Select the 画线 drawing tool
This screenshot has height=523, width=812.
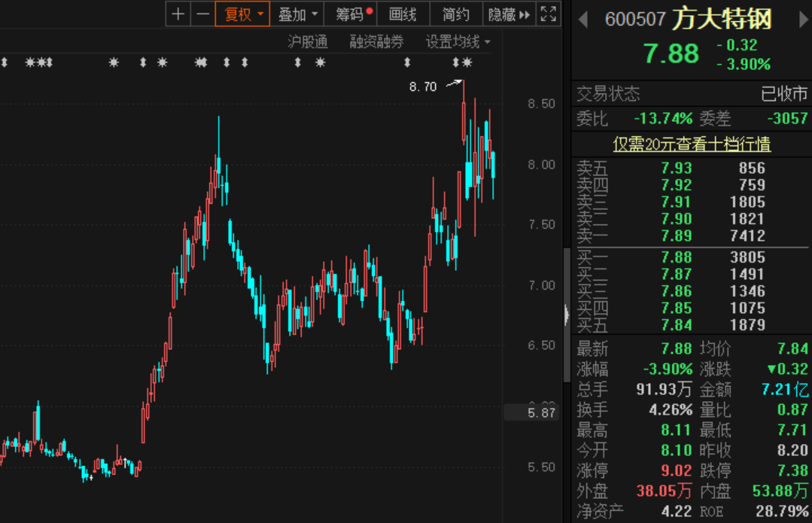pos(403,14)
